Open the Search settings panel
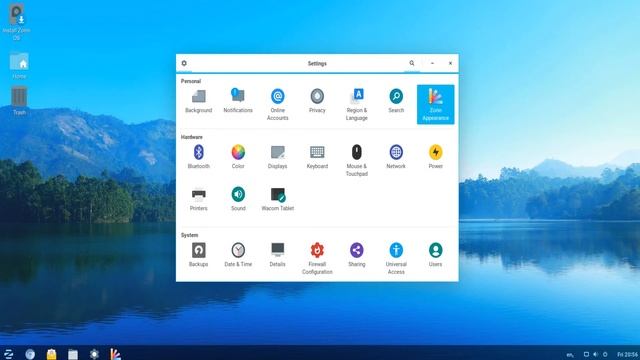 pos(396,101)
